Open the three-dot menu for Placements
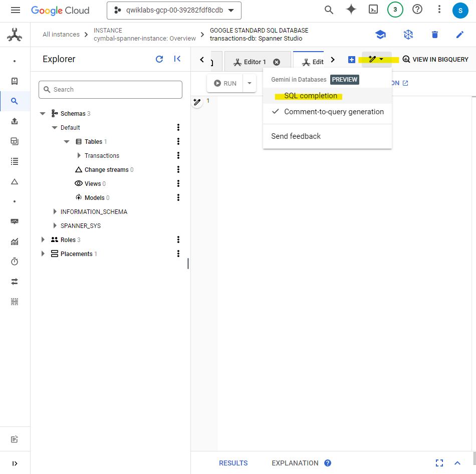 178,254
